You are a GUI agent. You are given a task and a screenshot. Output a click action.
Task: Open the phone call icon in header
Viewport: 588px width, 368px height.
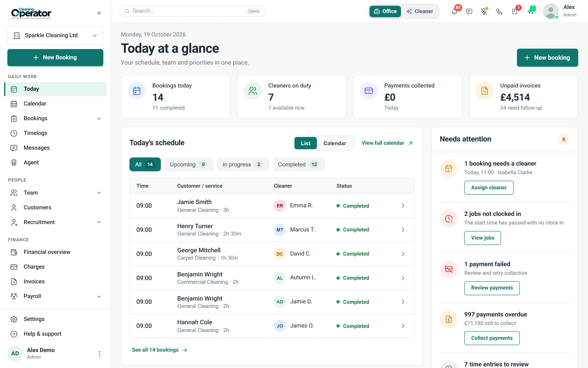pos(499,11)
